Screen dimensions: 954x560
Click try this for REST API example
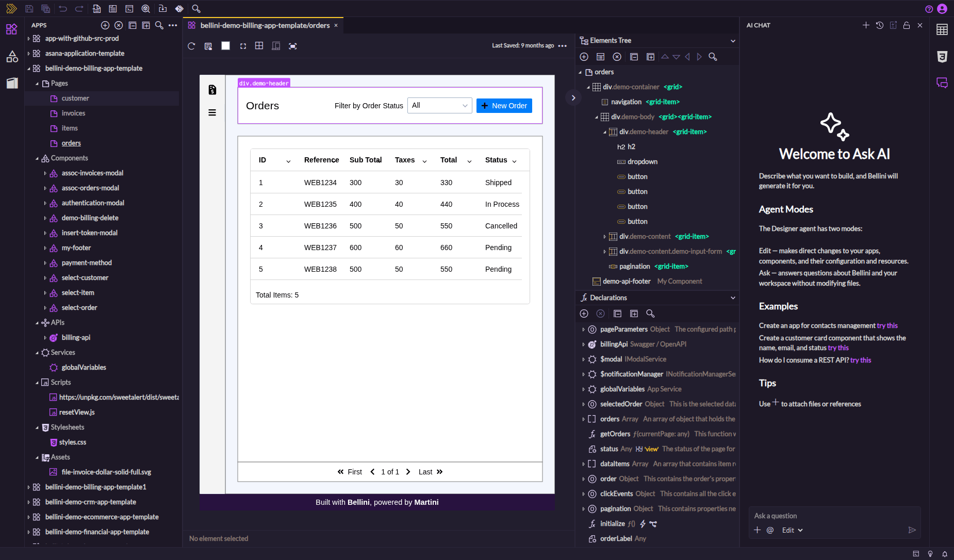point(861,360)
